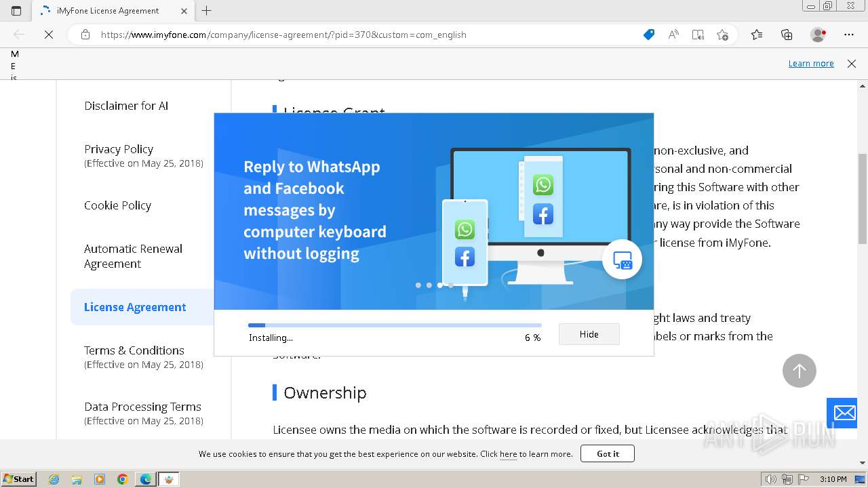Click the Facebook icon on phone illustration
Viewport: 868px width, 488px height.
tap(465, 257)
